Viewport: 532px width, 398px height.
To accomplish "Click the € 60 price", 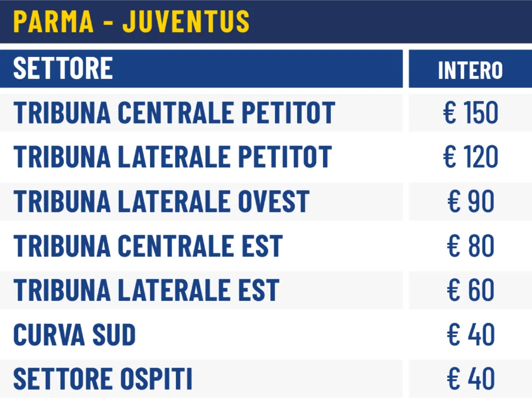I will click(470, 290).
